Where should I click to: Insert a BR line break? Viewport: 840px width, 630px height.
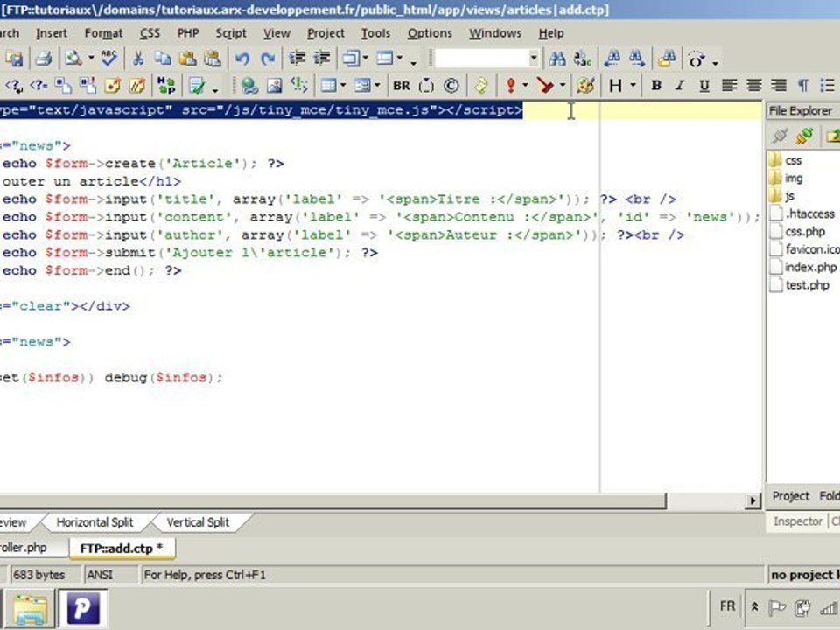click(x=402, y=85)
